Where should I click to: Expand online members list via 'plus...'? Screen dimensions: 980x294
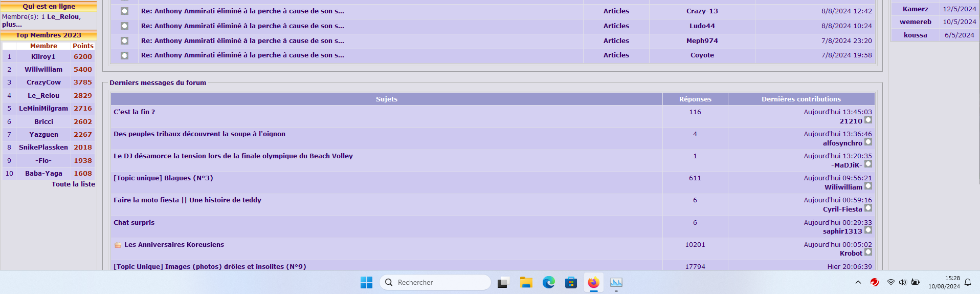[x=12, y=24]
